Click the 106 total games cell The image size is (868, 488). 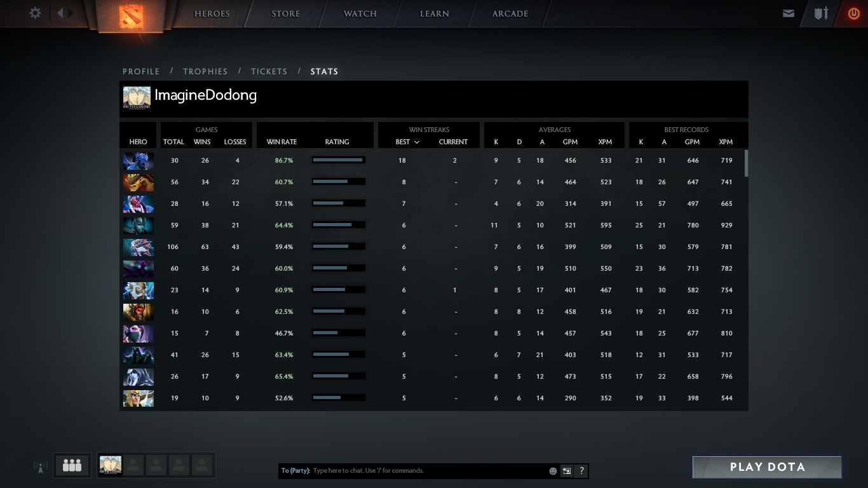point(172,247)
